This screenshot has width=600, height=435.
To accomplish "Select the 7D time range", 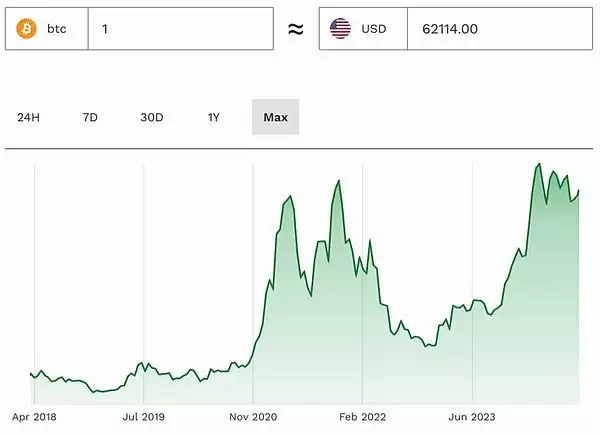I will [x=90, y=117].
